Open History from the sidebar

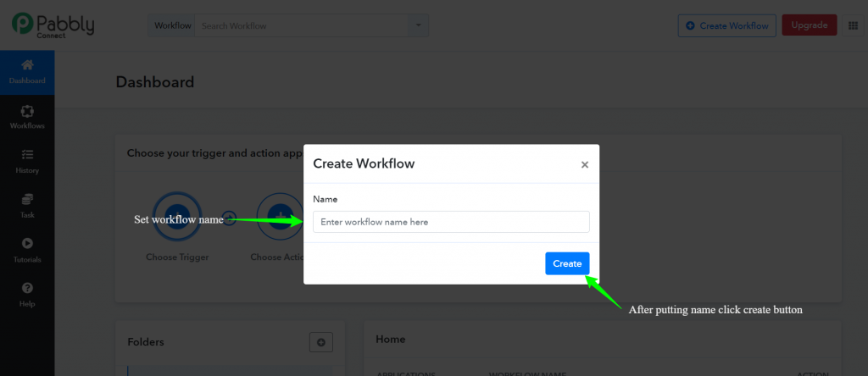tap(27, 162)
